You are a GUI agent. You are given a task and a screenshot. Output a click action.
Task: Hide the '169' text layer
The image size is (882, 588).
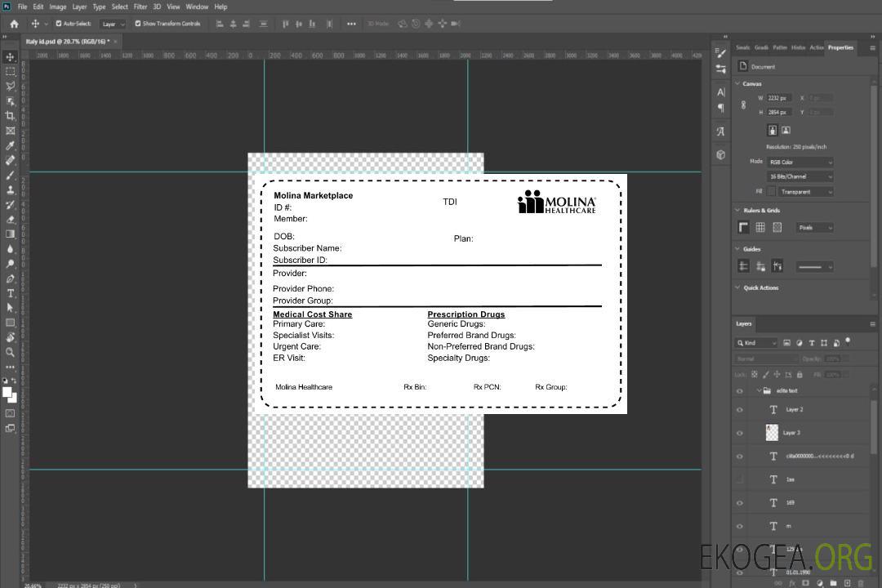coord(740,503)
